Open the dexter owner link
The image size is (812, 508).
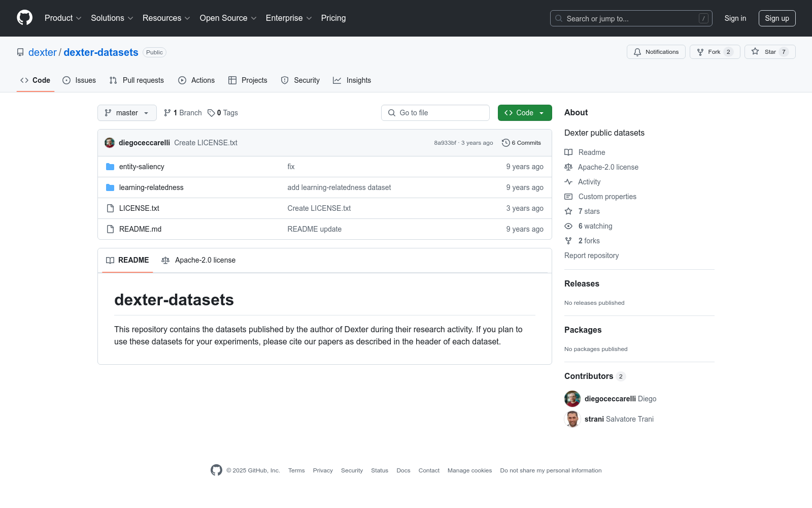tap(43, 52)
